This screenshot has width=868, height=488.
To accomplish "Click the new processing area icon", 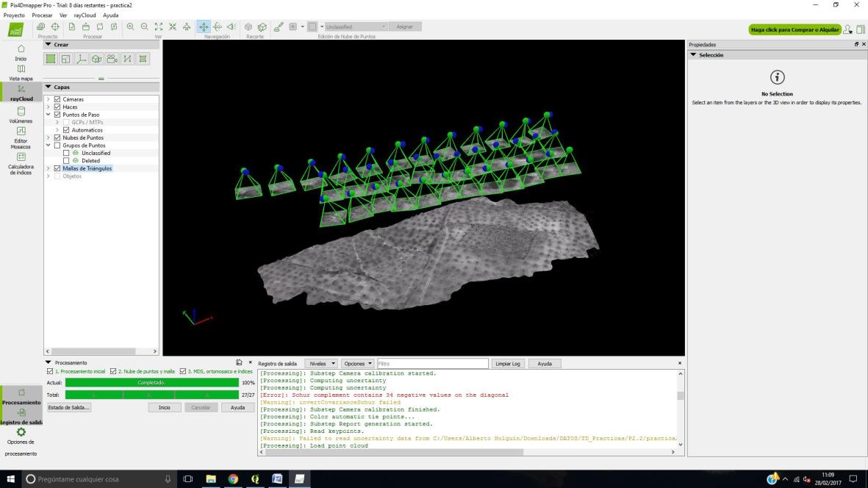I will tap(51, 60).
